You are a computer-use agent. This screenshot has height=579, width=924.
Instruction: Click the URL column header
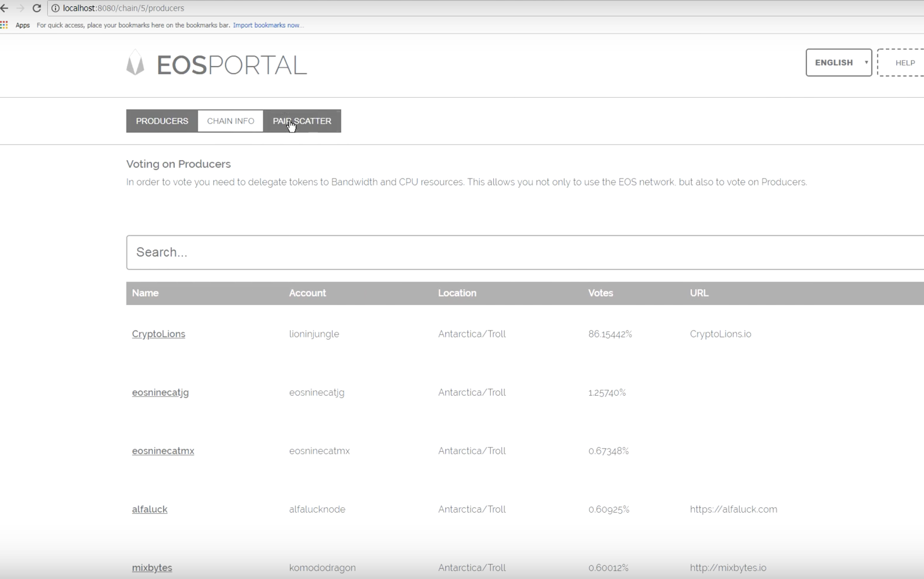coord(699,293)
